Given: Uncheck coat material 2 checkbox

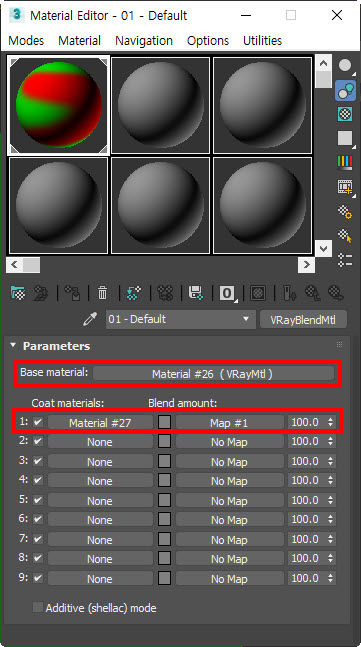Looking at the screenshot, I should [x=38, y=441].
